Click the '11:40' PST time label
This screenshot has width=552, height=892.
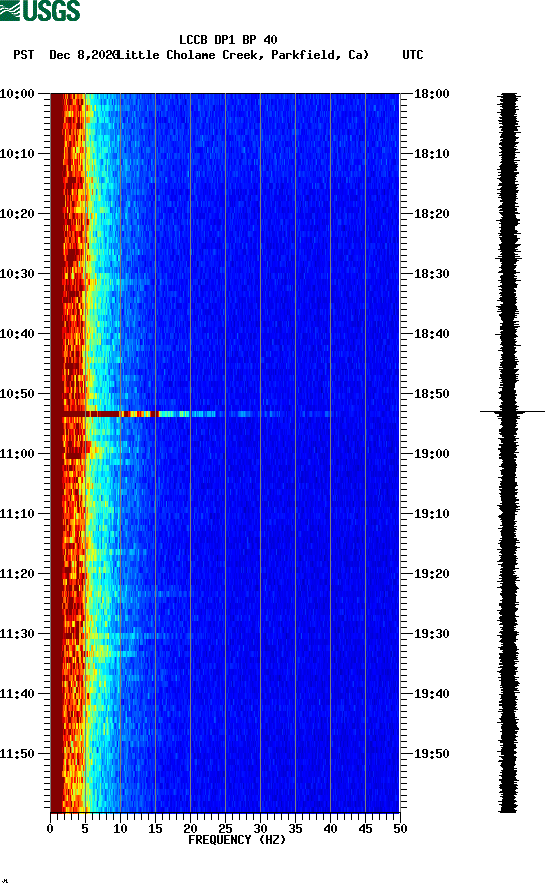click(17, 693)
